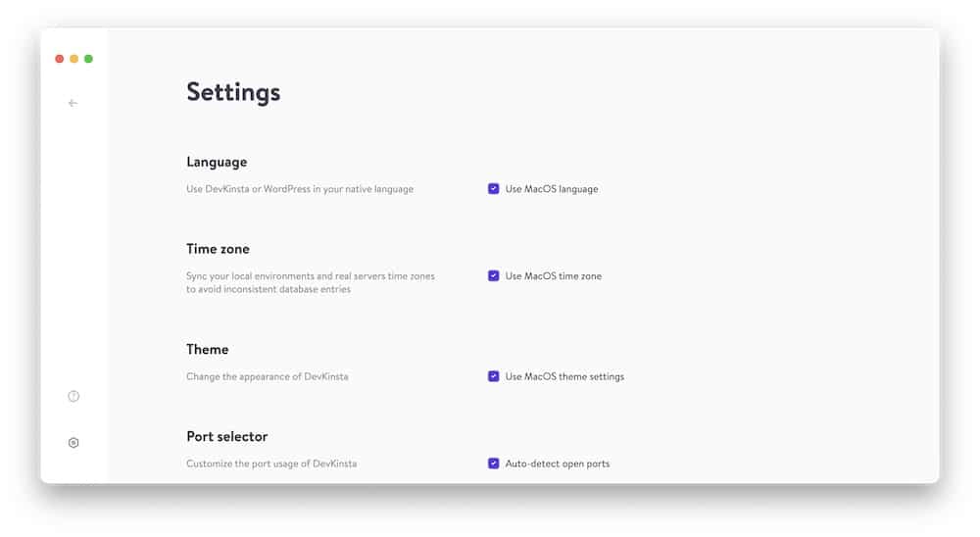Click the Settings page title
The height and width of the screenshot is (537, 980).
click(234, 92)
